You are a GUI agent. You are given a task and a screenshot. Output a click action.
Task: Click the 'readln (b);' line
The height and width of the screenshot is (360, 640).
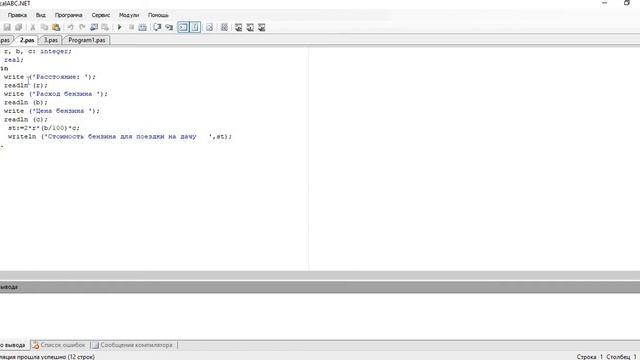coord(26,102)
